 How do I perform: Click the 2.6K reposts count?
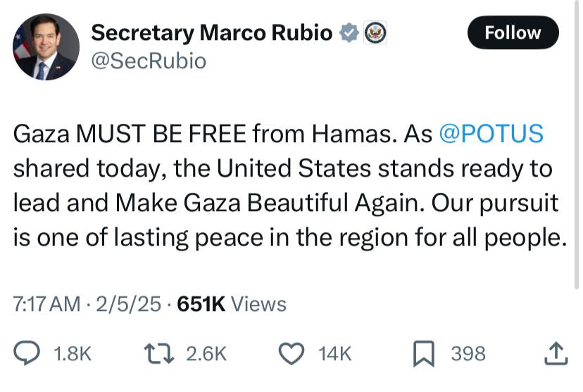point(206,353)
